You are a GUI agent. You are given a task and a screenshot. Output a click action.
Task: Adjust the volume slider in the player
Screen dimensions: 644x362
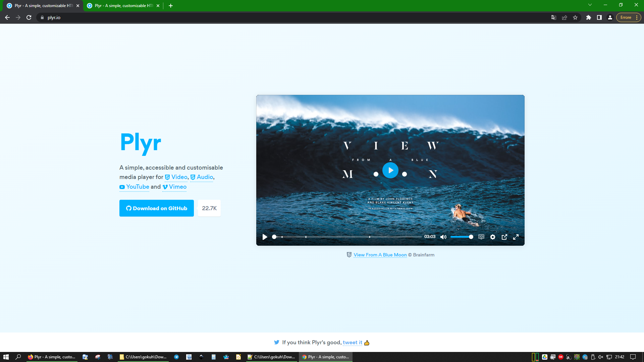[x=462, y=237]
